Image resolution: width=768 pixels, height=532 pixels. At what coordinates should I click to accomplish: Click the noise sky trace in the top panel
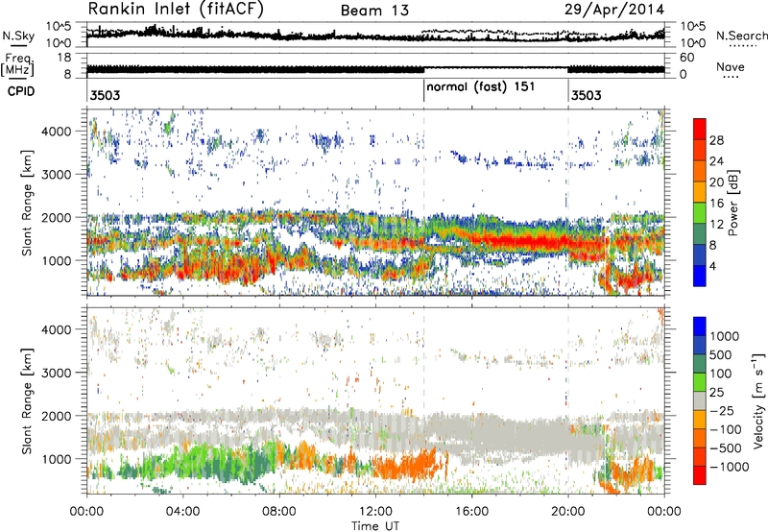coord(375,36)
